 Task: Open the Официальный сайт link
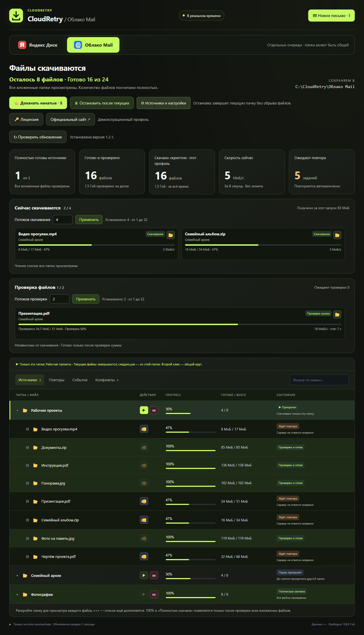point(70,119)
